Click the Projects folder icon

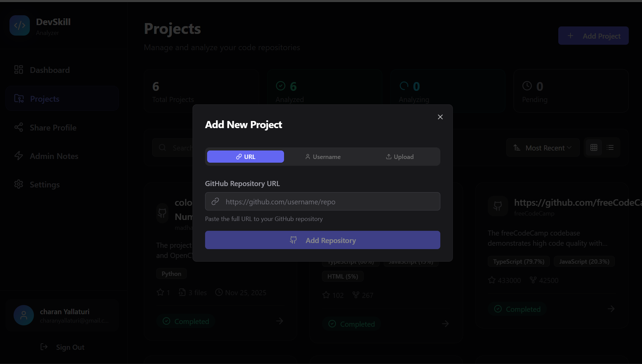[x=19, y=98]
